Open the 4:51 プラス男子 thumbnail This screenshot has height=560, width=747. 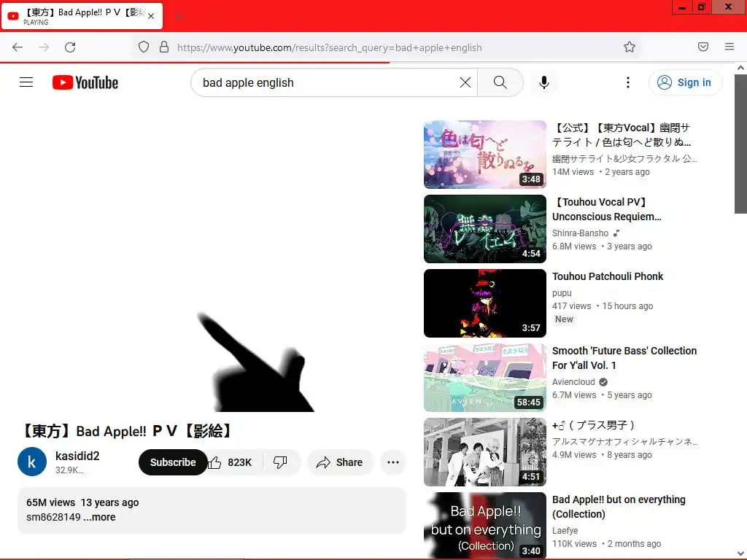(x=485, y=452)
